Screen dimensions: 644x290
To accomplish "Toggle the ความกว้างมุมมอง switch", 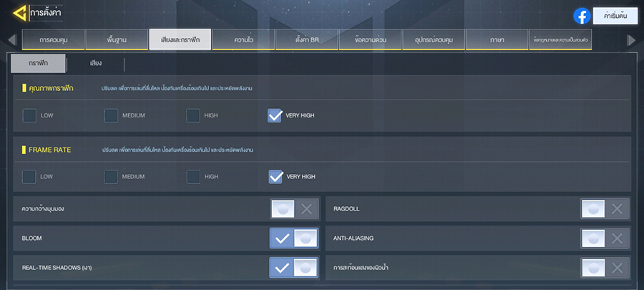I will pos(293,209).
